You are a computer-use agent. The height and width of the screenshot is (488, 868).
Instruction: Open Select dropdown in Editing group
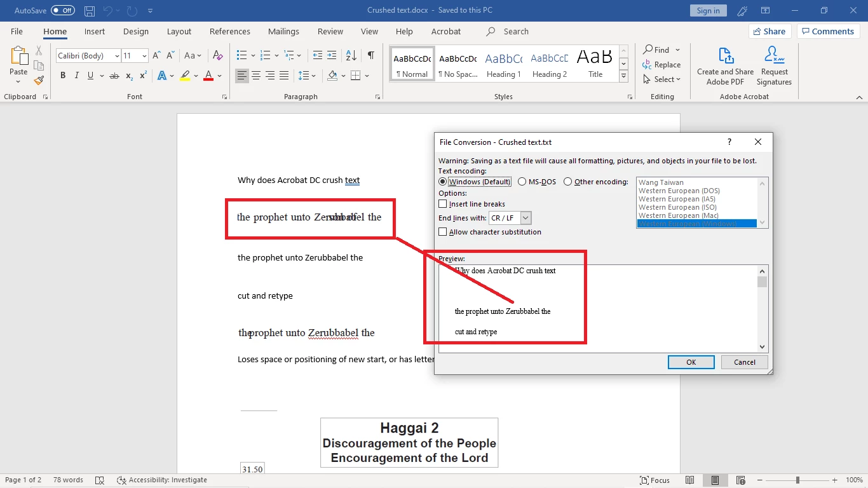coord(661,79)
